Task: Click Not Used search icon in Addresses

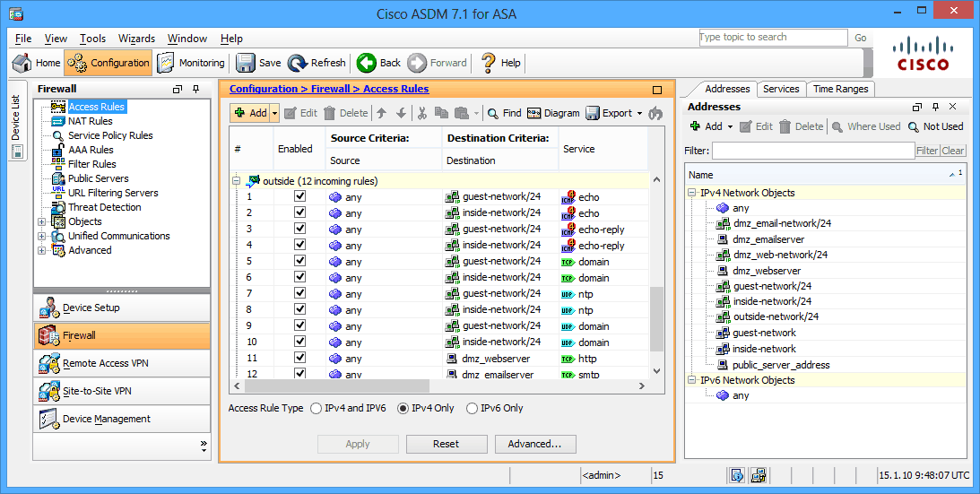Action: [x=913, y=126]
